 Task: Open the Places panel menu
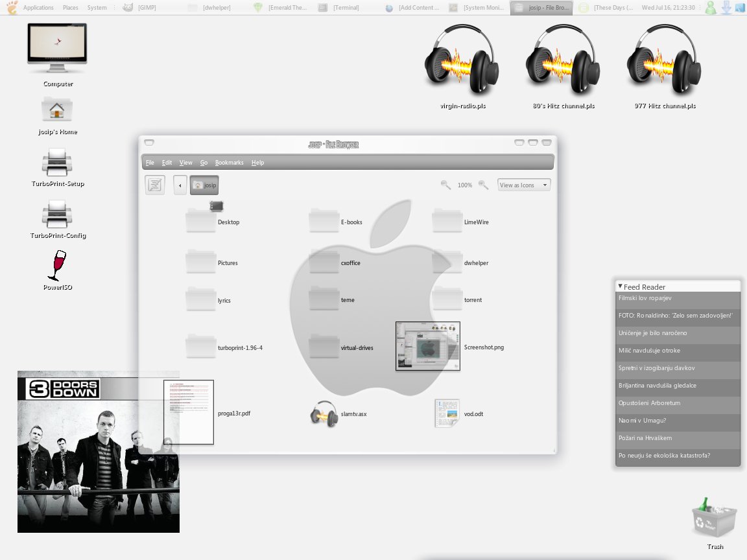point(71,8)
